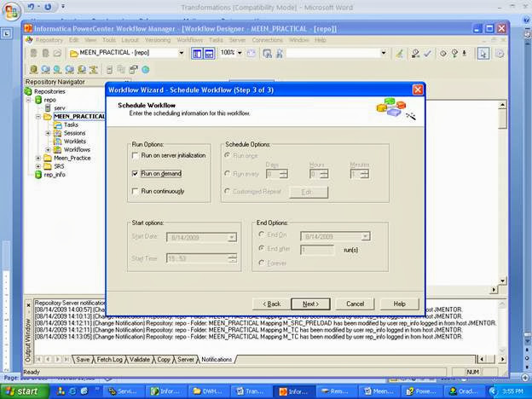Click the round teal icon in second toolbar
532x399 pixels.
(146, 70)
